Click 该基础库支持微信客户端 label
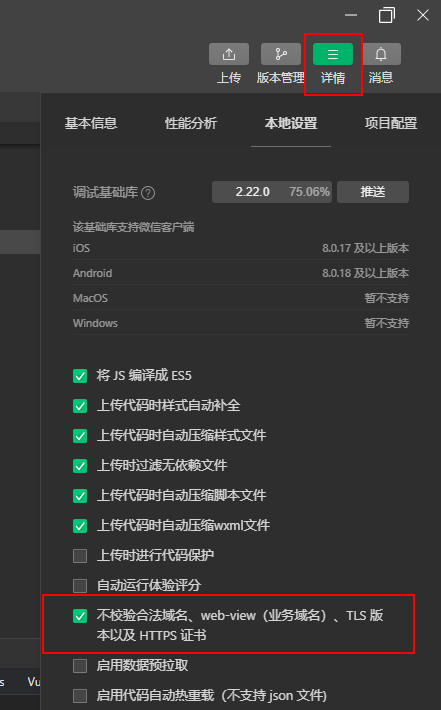Screen dimensions: 441x710 coord(134,227)
